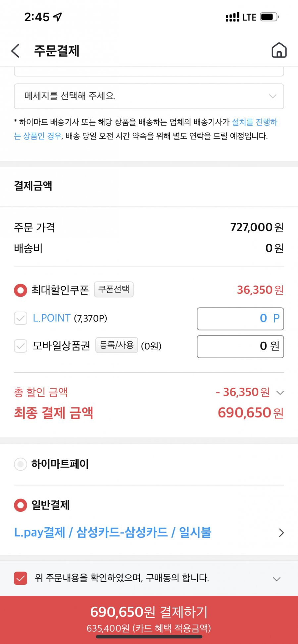This screenshot has height=644, width=298.
Task: Check the 모바일상품권 checkbox
Action: point(21,346)
